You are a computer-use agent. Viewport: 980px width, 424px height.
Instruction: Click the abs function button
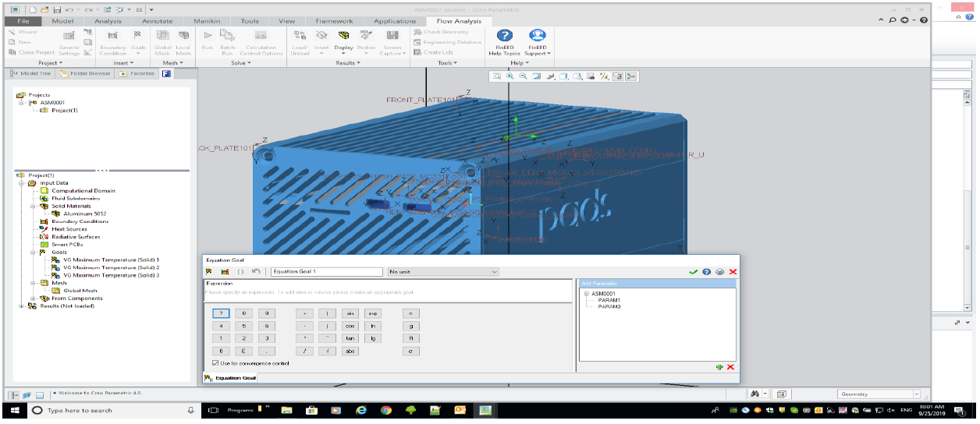[350, 352]
